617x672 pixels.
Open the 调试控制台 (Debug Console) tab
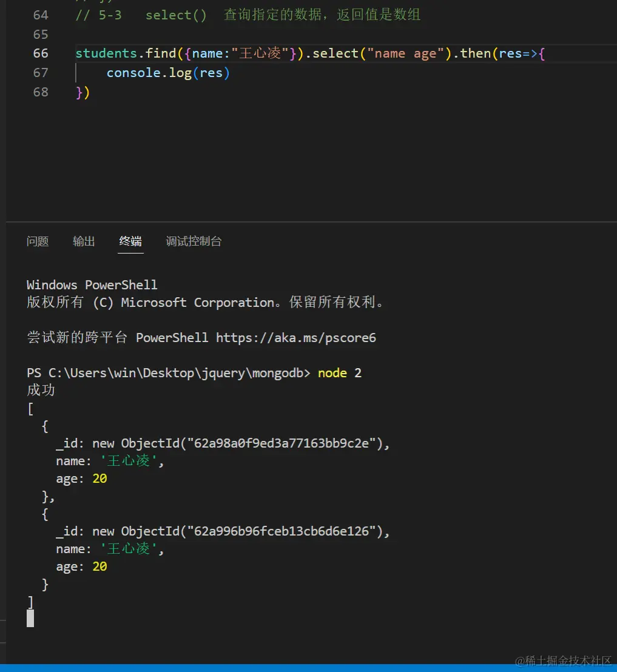194,241
